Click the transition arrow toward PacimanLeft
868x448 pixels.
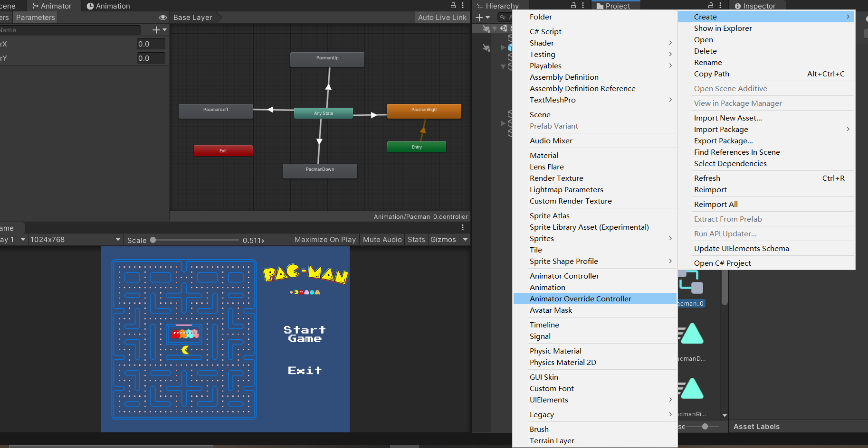point(270,110)
